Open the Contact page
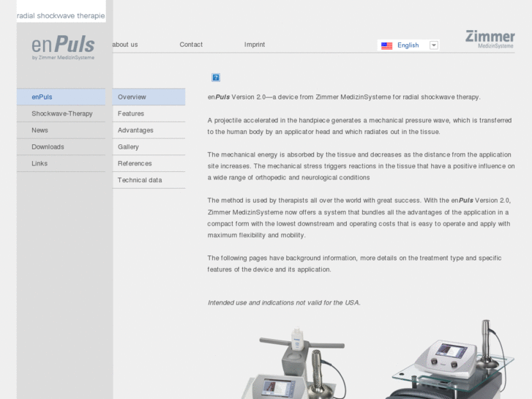The image size is (532, 399). [191, 45]
